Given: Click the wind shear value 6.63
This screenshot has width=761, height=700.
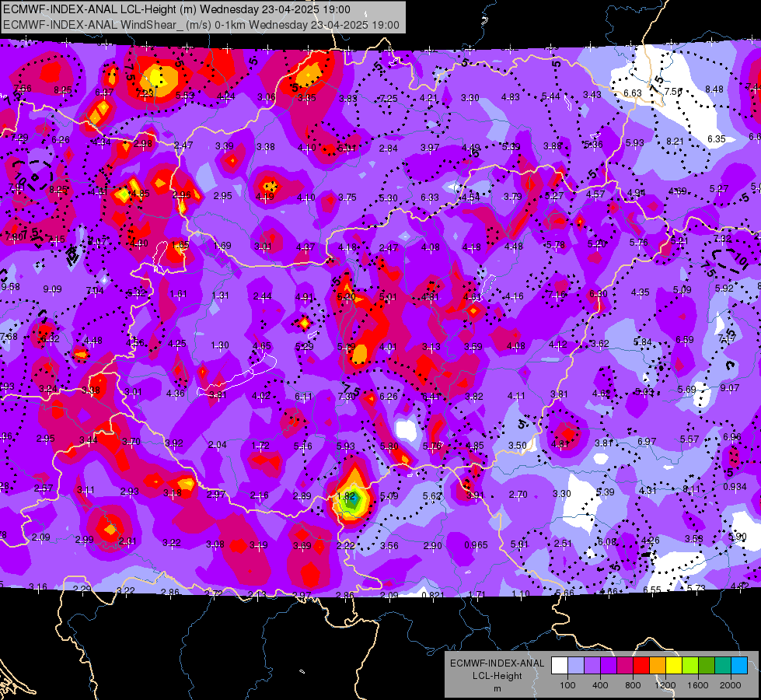Looking at the screenshot, I should click(x=633, y=93).
